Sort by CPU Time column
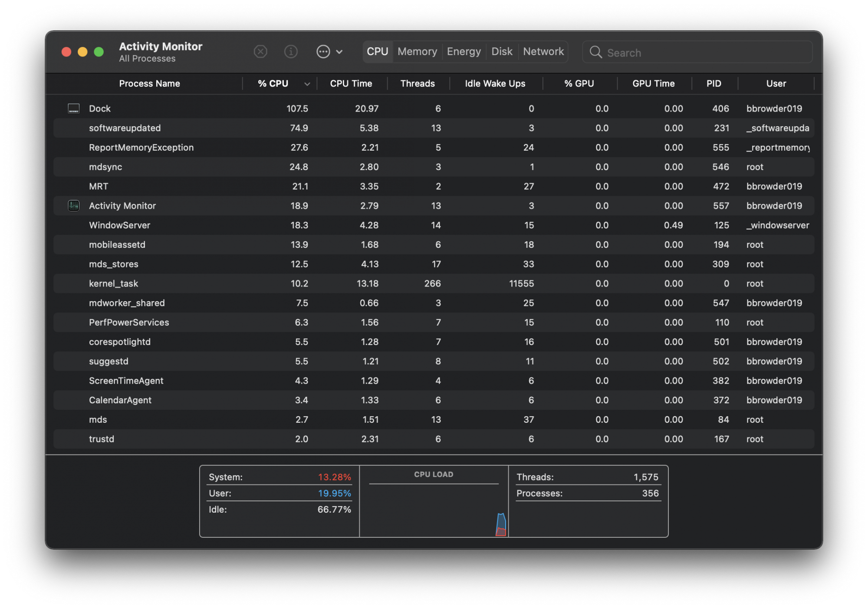 pos(351,83)
